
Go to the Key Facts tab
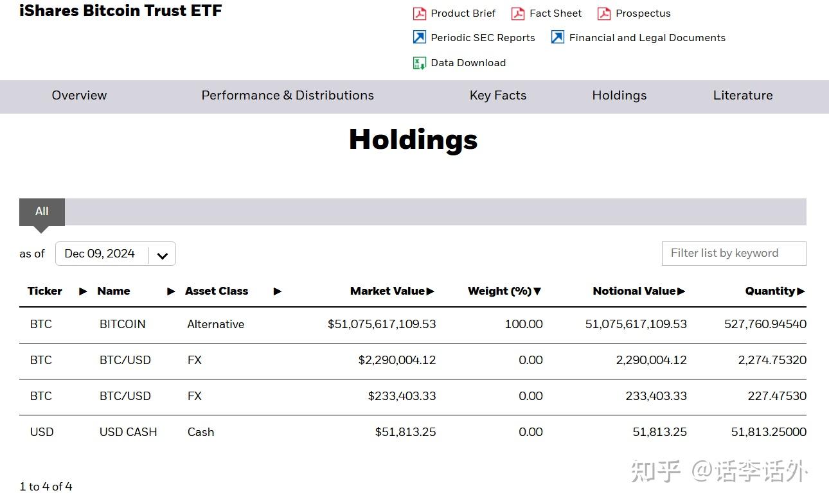pyautogui.click(x=498, y=96)
